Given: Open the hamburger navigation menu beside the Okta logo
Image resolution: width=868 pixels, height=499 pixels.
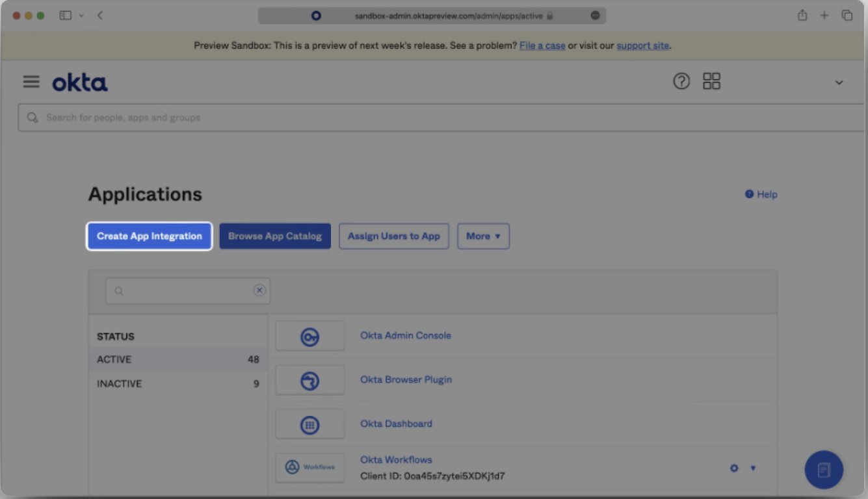Looking at the screenshot, I should pyautogui.click(x=31, y=82).
